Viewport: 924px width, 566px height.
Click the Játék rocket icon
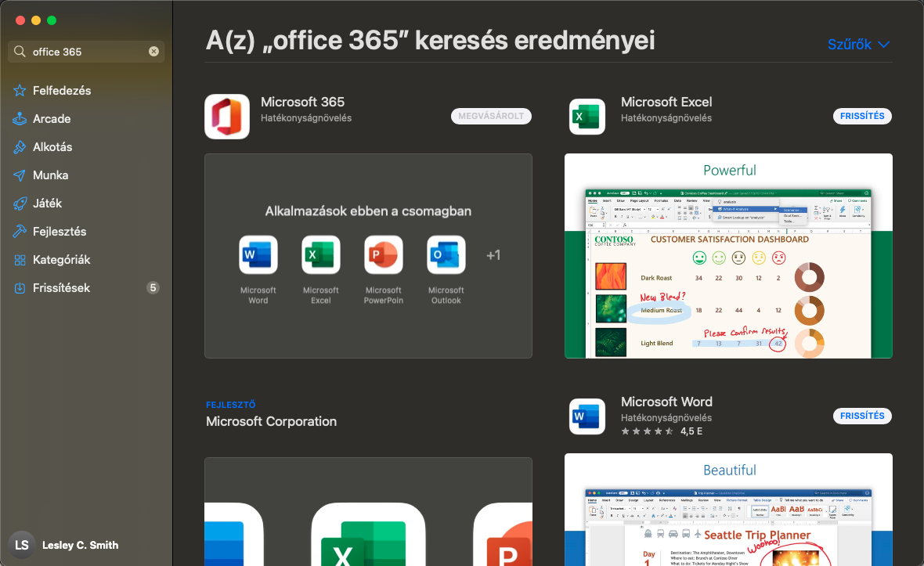point(20,204)
